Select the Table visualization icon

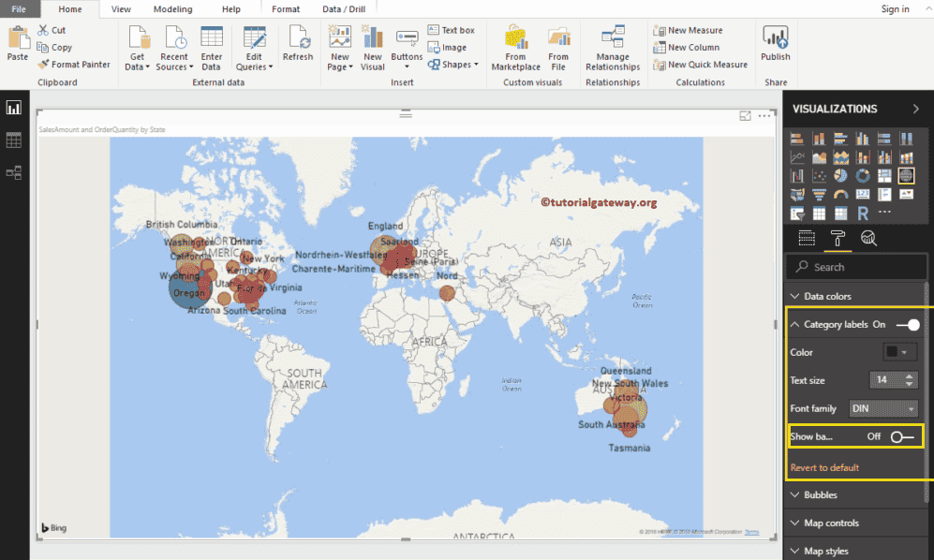click(x=819, y=212)
